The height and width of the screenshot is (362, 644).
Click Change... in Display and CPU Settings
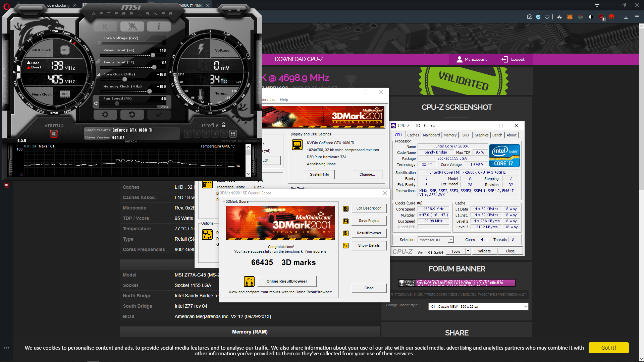[x=367, y=174]
